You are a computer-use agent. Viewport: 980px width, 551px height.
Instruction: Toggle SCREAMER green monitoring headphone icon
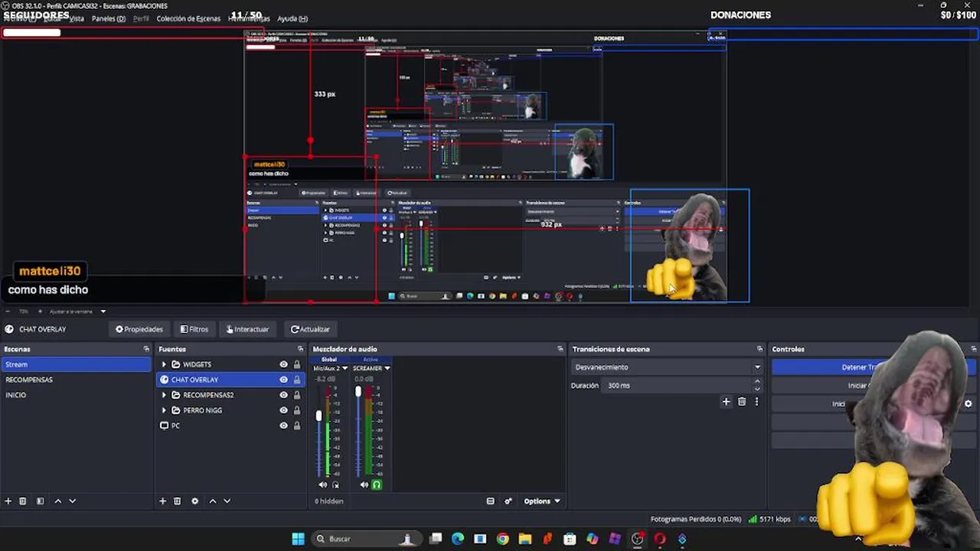[377, 484]
